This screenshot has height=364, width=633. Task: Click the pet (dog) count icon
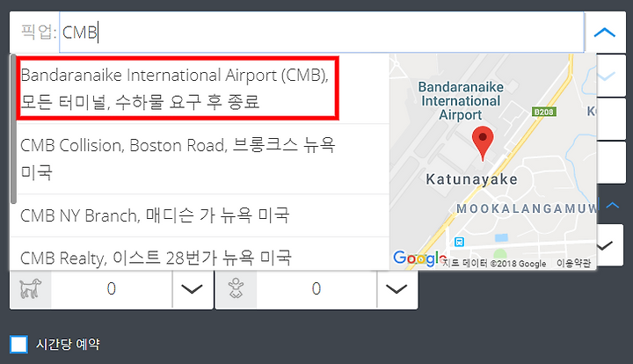point(31,288)
